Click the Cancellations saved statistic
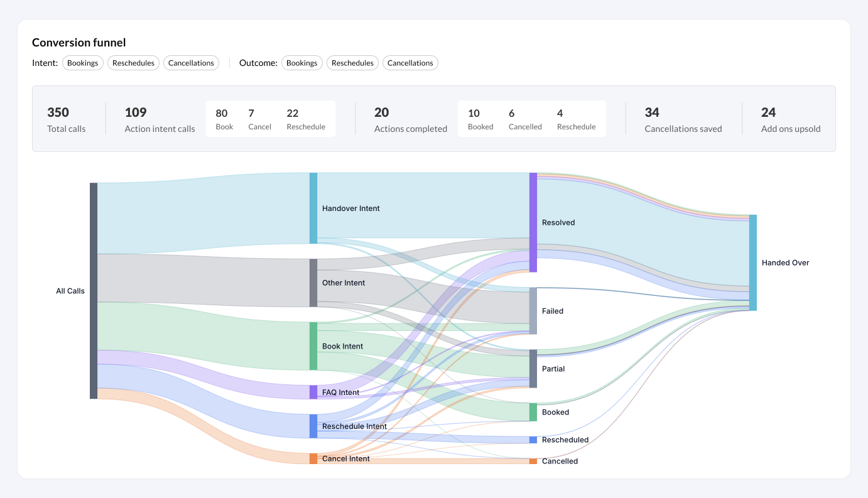The height and width of the screenshot is (498, 868). click(683, 119)
